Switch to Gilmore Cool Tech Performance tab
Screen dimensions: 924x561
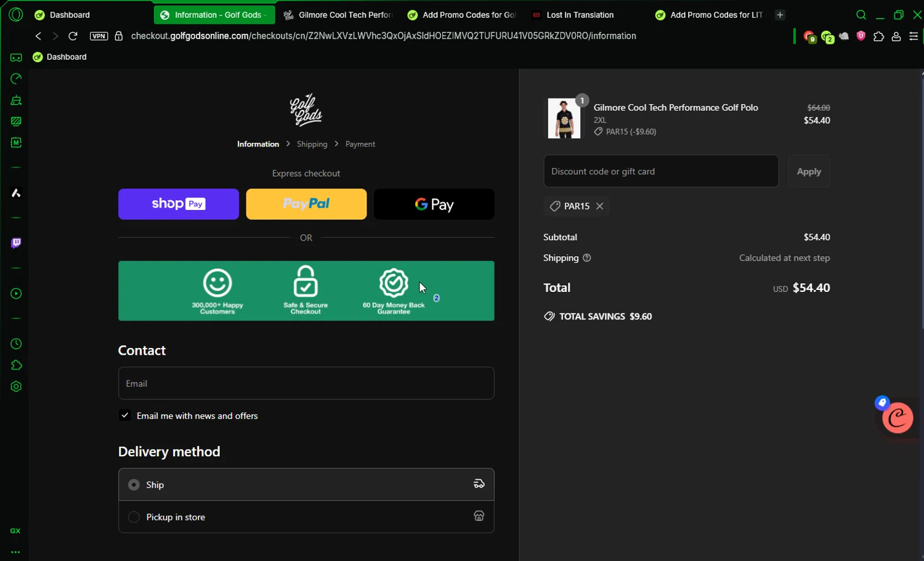click(x=338, y=15)
